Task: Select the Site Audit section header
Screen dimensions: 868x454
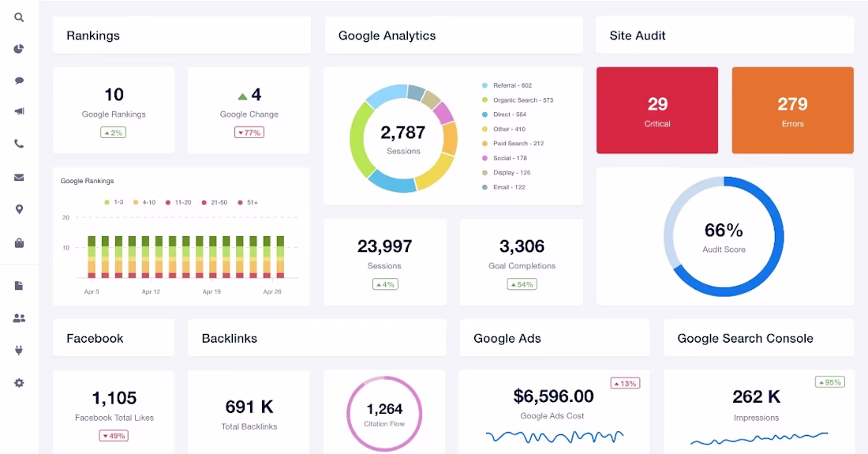Action: [x=724, y=36]
